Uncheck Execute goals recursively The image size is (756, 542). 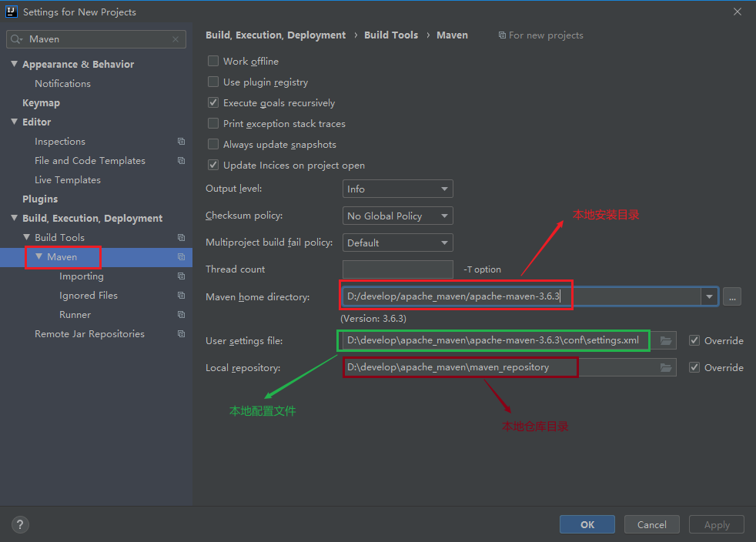coord(213,102)
